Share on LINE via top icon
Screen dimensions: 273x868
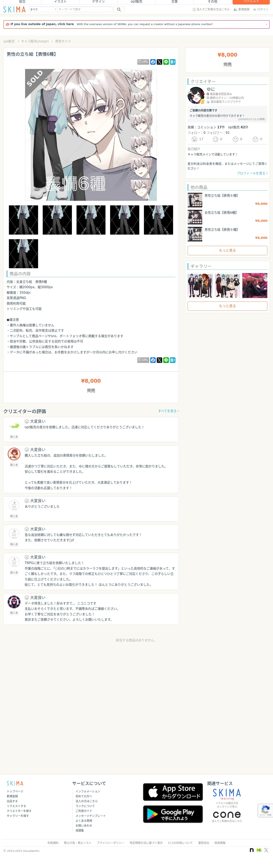pos(166,62)
